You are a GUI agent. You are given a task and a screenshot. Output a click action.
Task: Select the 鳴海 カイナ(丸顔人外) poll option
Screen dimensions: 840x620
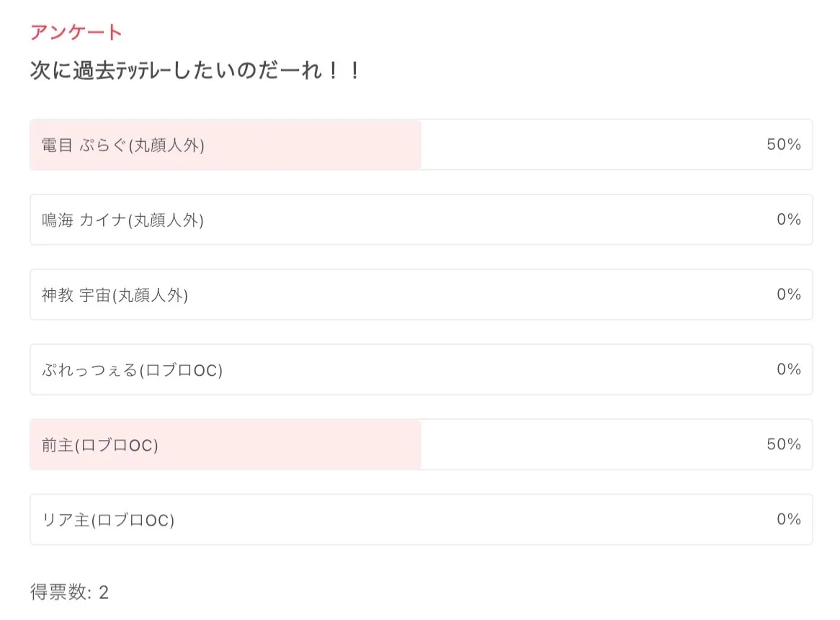point(123,220)
